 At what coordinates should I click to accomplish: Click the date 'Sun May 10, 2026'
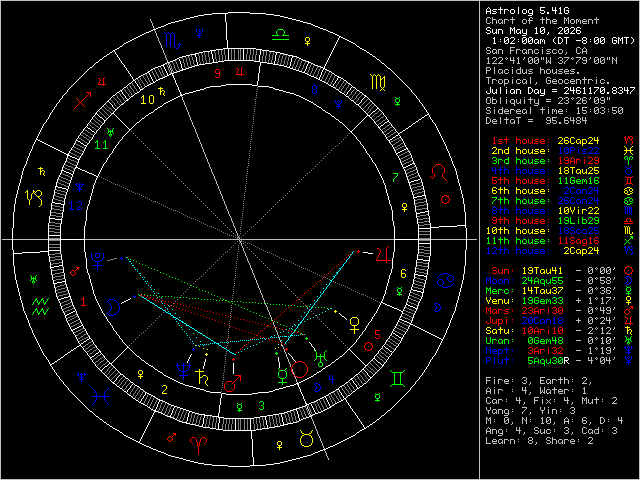(533, 31)
